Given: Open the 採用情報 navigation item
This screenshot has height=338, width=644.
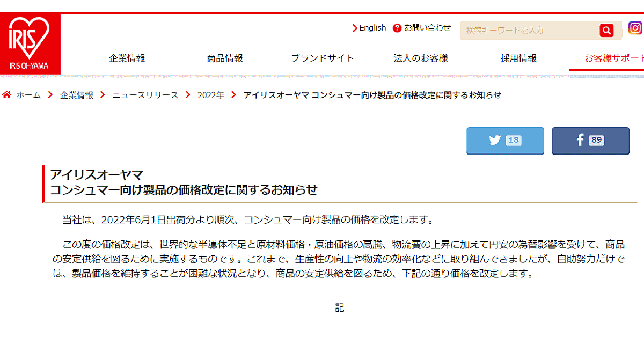Looking at the screenshot, I should [x=518, y=58].
